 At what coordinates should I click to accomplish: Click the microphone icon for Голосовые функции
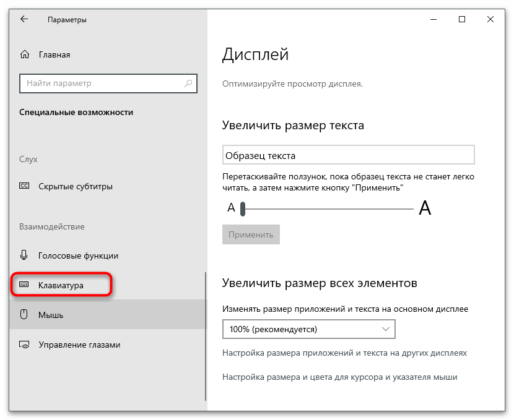pyautogui.click(x=24, y=255)
